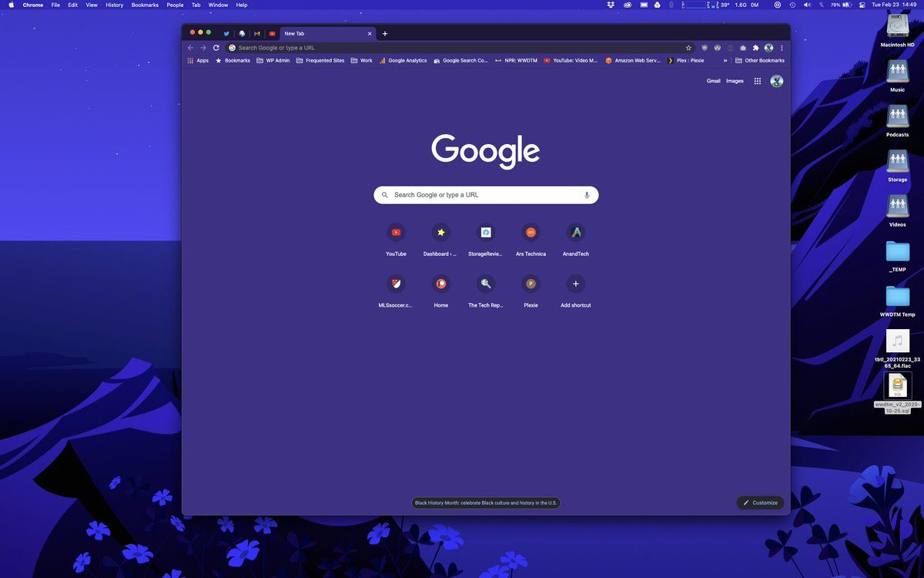The image size is (924, 578).
Task: Open the NPR: WWDTM bookmark
Action: tap(516, 60)
